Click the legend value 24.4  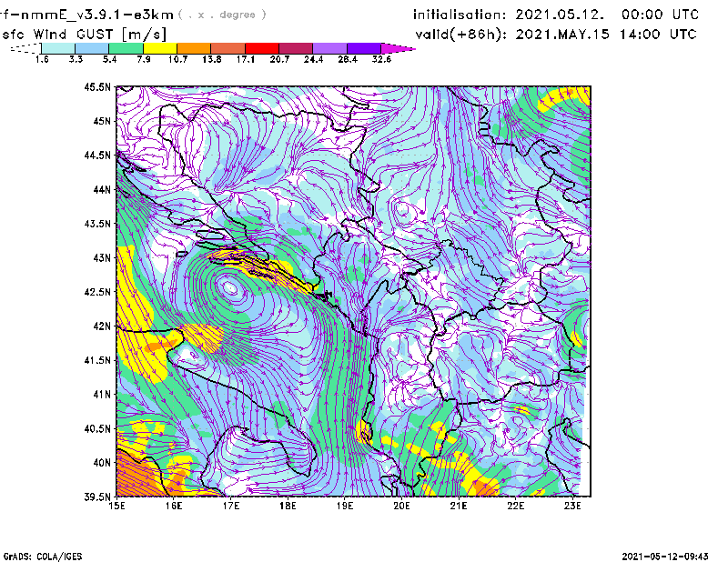point(313,59)
